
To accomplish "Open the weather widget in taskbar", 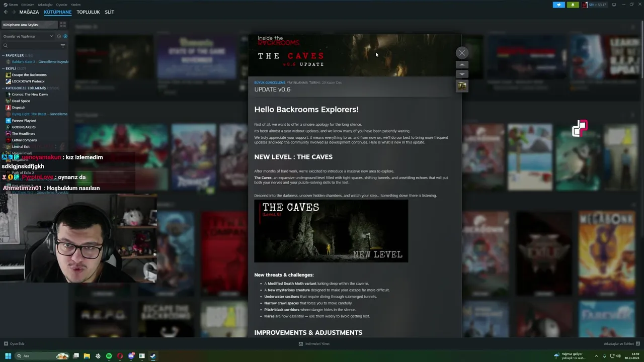I will pyautogui.click(x=570, y=356).
